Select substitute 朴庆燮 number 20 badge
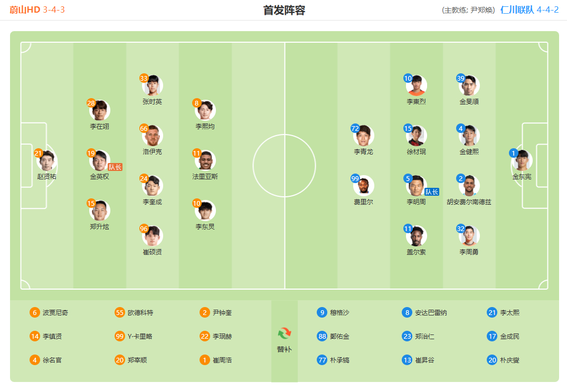567x392 pixels. (492, 360)
